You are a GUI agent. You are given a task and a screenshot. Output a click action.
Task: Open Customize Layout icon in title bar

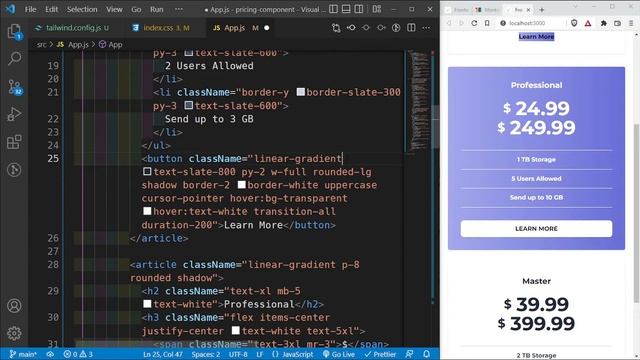click(x=377, y=9)
